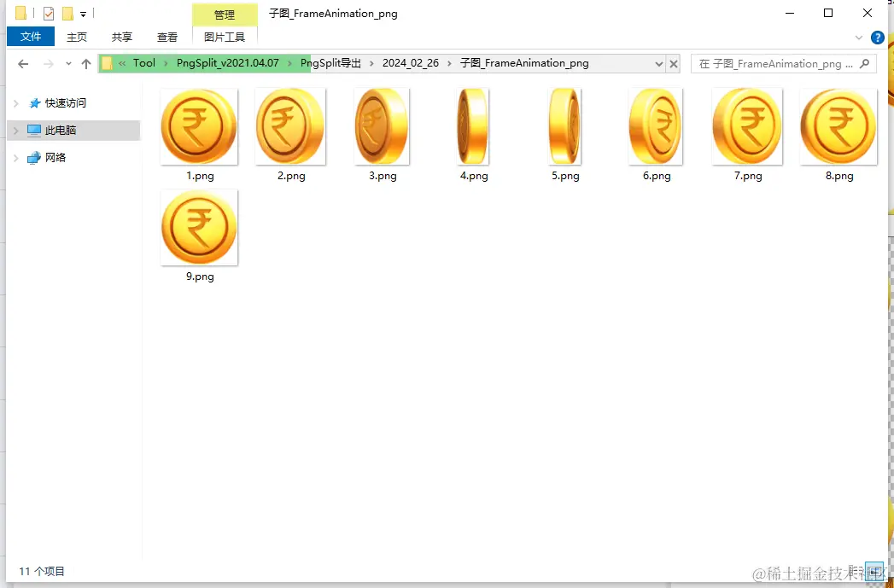
Task: Open the 图片工具 tab
Action: pyautogui.click(x=225, y=37)
